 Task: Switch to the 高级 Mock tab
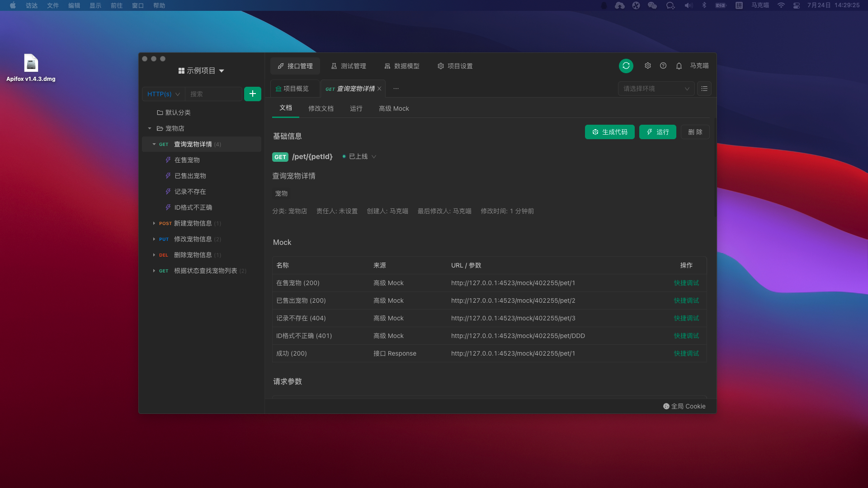click(x=393, y=108)
